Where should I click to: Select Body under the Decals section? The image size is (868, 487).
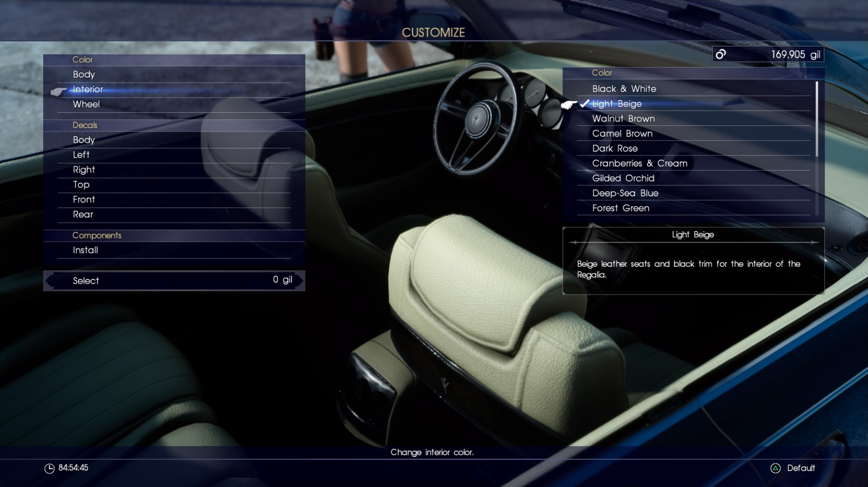click(174, 140)
